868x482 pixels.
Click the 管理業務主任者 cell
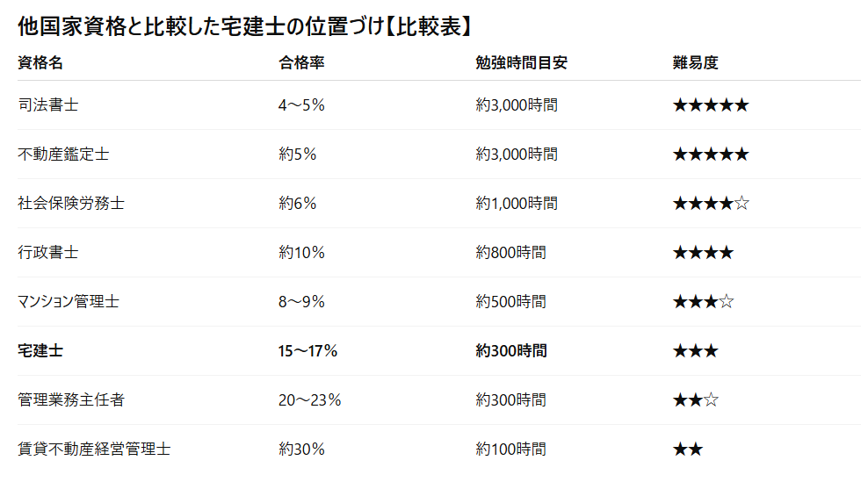click(x=70, y=400)
